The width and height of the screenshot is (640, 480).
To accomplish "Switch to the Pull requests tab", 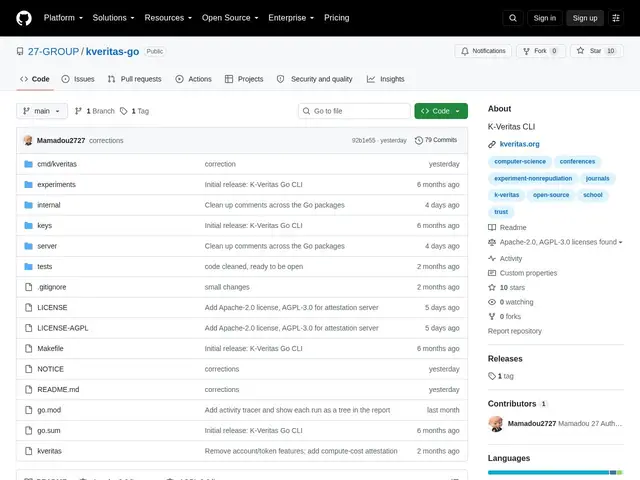I will pos(134,79).
